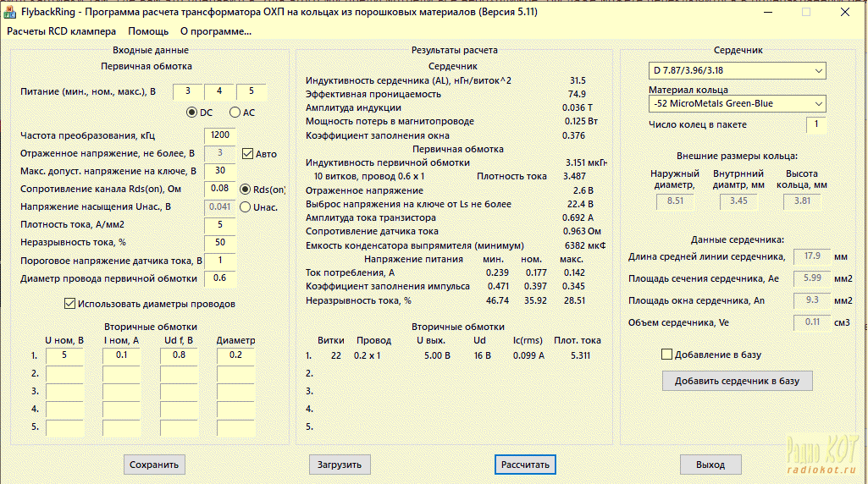Click the Число колец в пакете field
Image resolution: width=868 pixels, height=484 pixels.
pos(816,125)
